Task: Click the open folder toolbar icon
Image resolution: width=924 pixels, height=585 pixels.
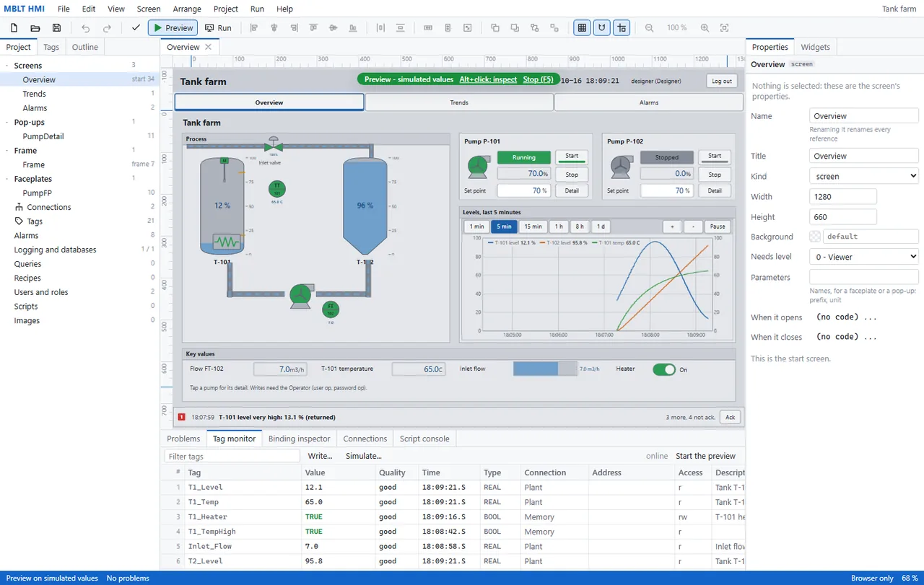Action: (35, 28)
